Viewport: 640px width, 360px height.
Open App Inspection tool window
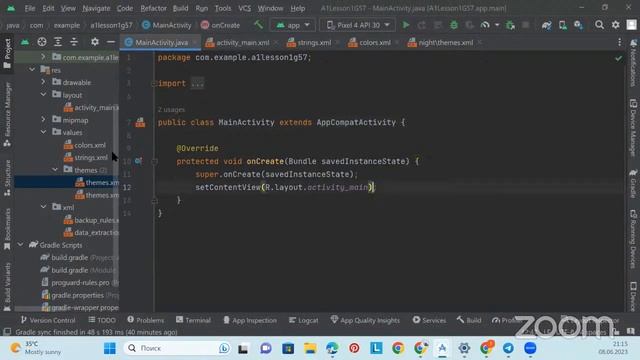pos(250,320)
